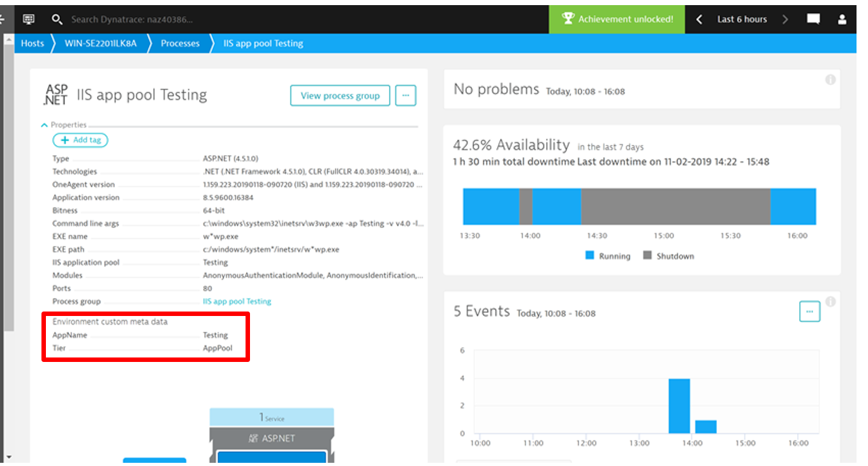Image resolution: width=868 pixels, height=466 pixels.
Task: Toggle Shutdown legend swatch
Action: (x=647, y=255)
